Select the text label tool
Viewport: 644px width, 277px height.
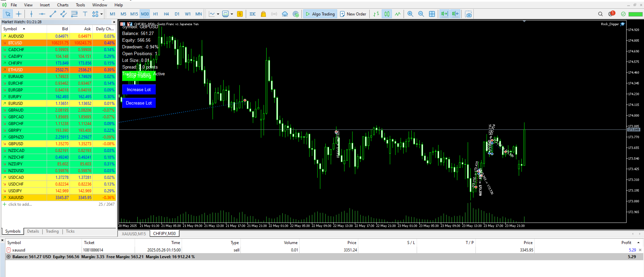point(85,14)
